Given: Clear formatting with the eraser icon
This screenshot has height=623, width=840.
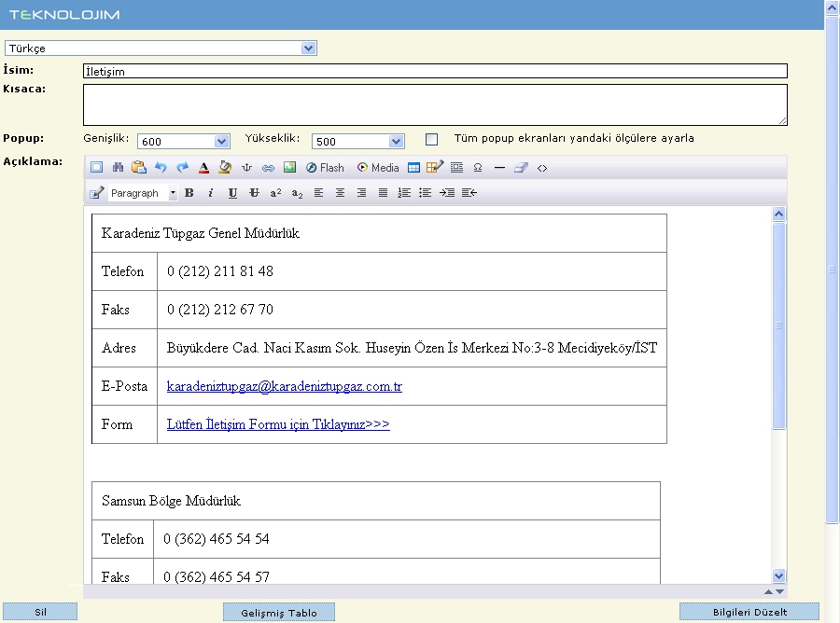Looking at the screenshot, I should [x=521, y=168].
